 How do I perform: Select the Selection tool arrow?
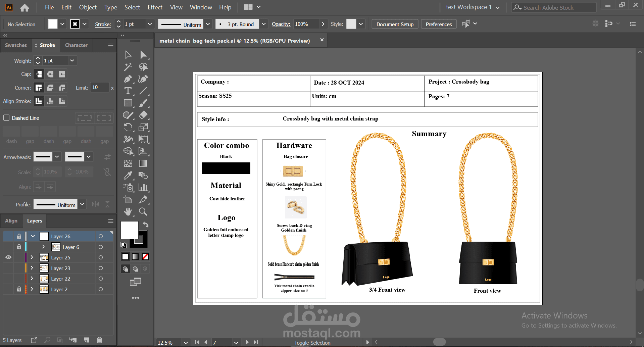tap(128, 55)
